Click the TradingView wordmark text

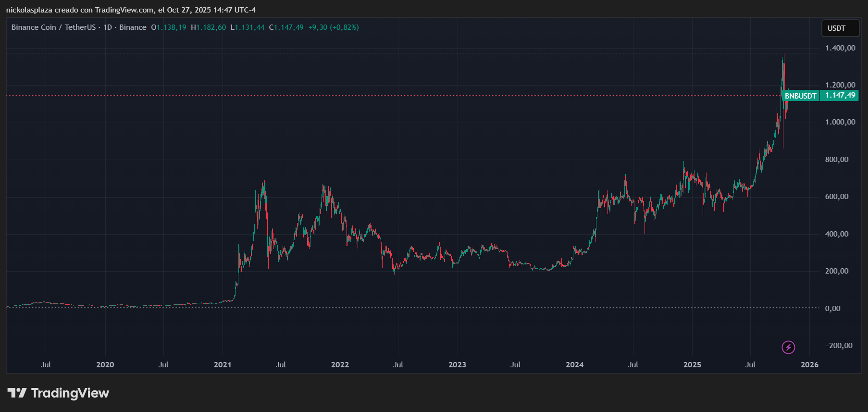tap(70, 393)
